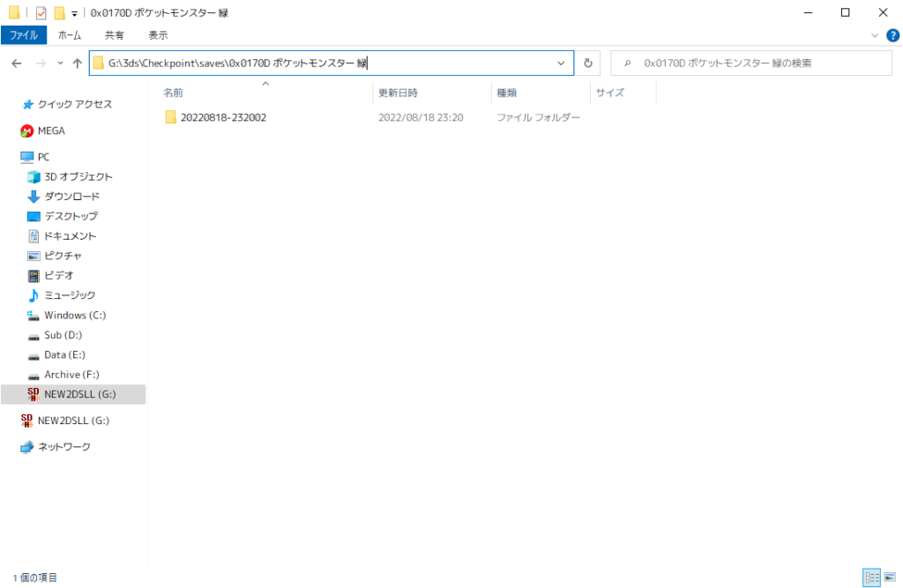Click the folder icon of 20220818-232002
This screenshot has width=903, height=588.
click(170, 117)
